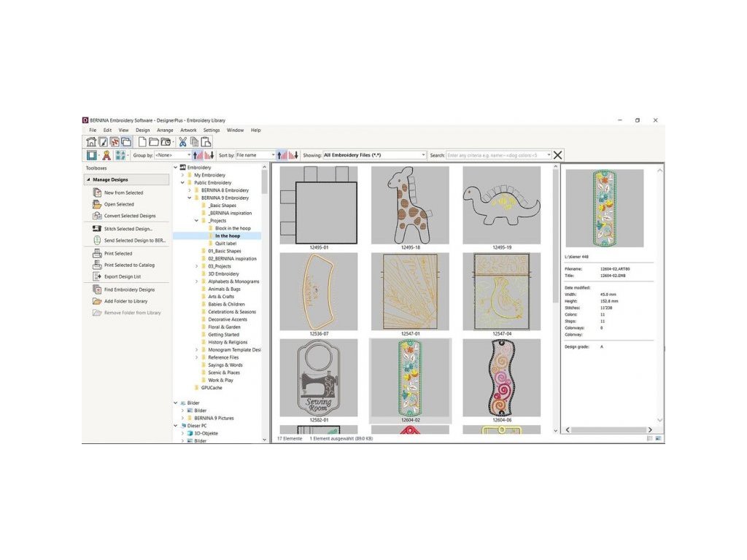Image resolution: width=747 pixels, height=560 pixels.
Task: Open the Settings menu
Action: pyautogui.click(x=211, y=130)
